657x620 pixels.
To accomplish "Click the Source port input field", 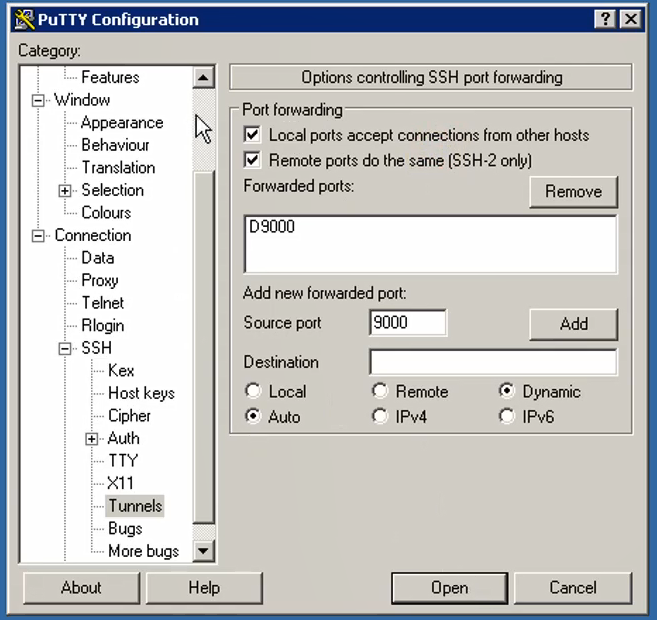I will pyautogui.click(x=408, y=323).
